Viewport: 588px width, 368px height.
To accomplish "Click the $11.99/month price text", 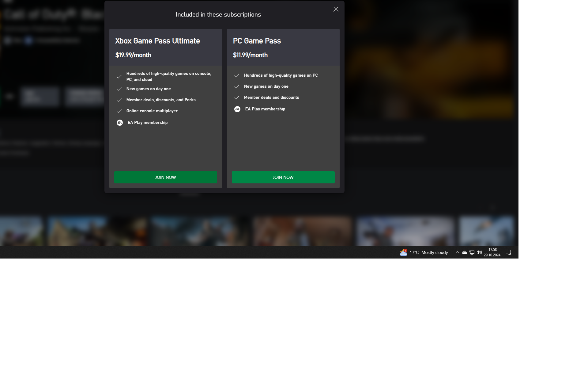I will (250, 55).
